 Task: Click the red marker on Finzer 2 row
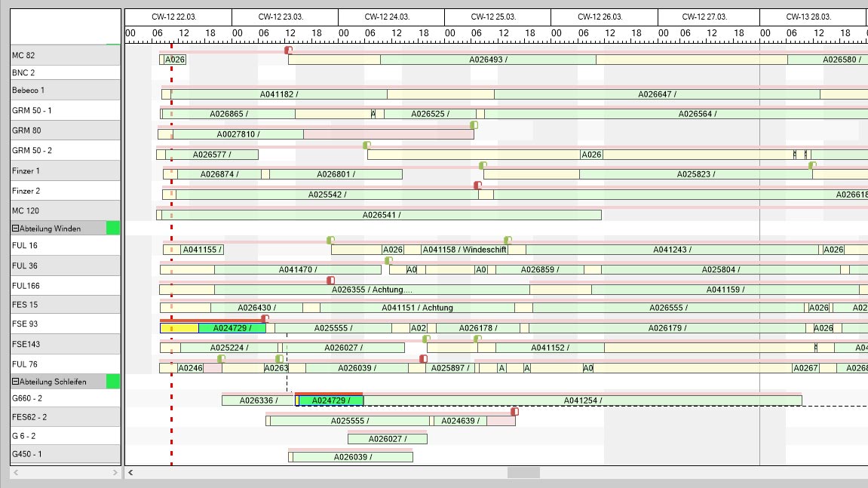[x=477, y=185]
